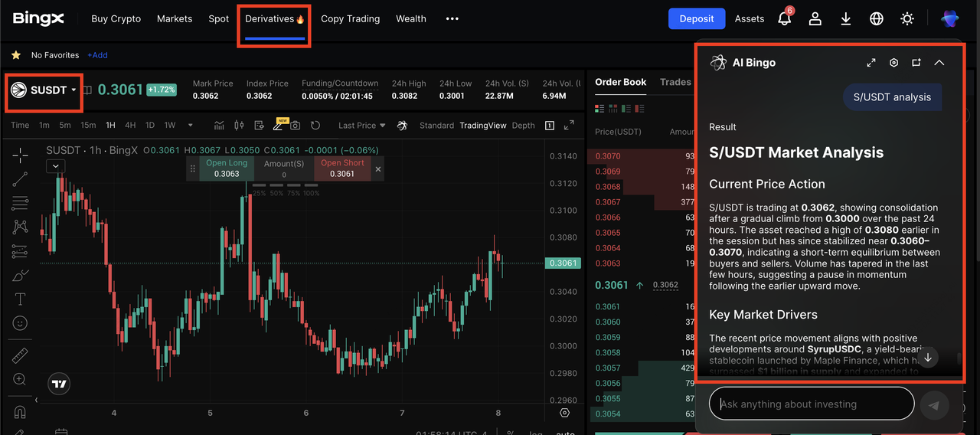
Task: Open the AI assistant orb in header
Action: tap(950, 18)
